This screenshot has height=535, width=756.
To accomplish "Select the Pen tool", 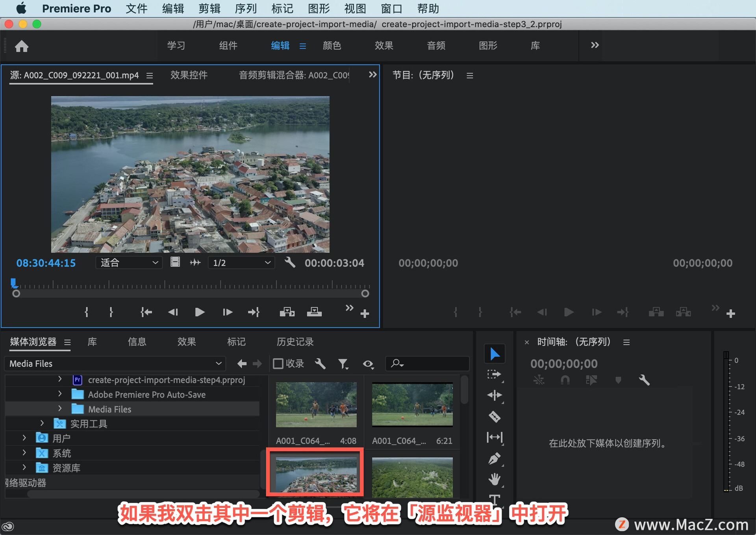I will [495, 459].
